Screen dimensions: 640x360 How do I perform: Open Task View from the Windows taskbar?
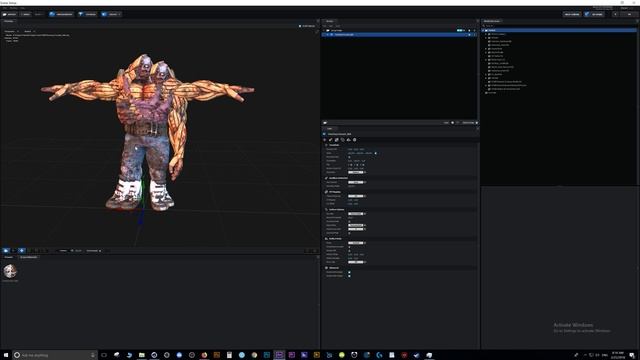pos(104,355)
